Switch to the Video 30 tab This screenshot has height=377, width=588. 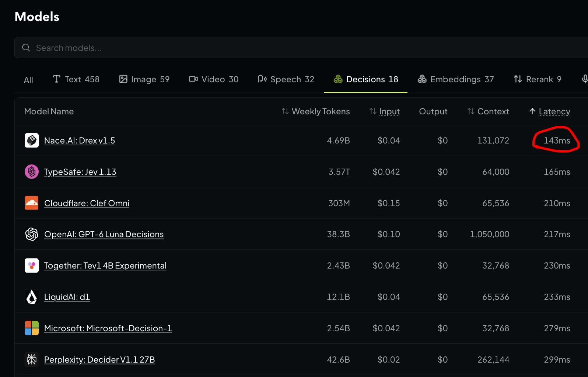tap(214, 79)
